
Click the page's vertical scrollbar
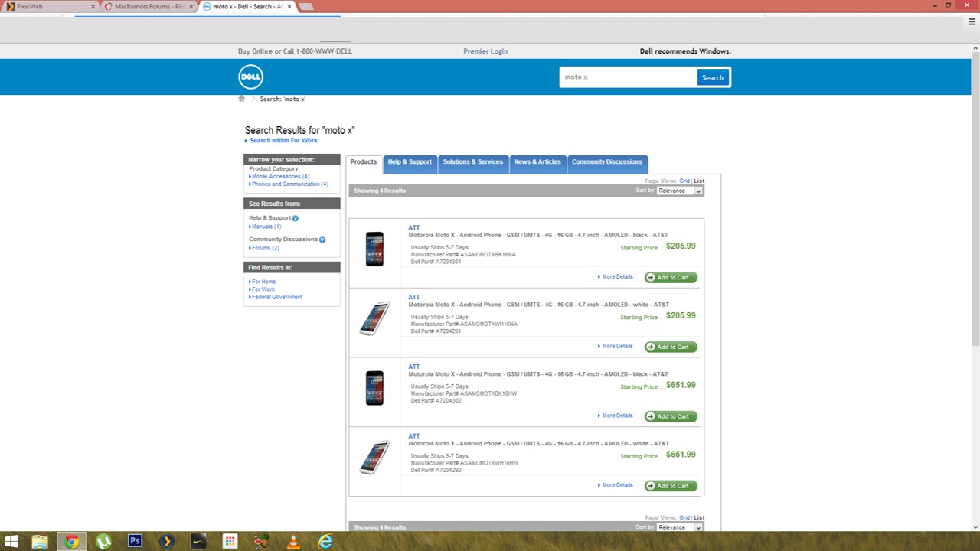(x=975, y=199)
